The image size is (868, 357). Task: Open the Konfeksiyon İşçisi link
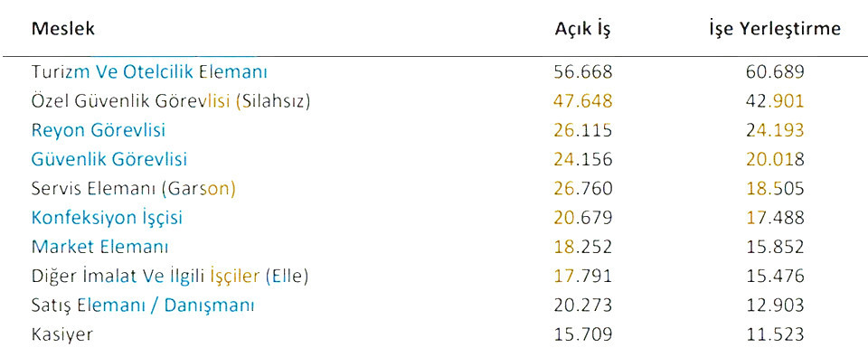107,218
